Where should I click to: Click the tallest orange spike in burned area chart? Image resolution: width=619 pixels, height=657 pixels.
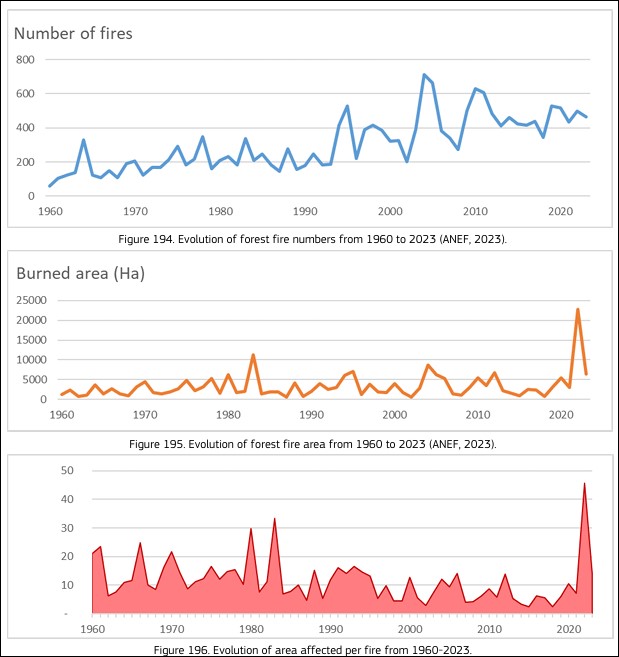pyautogui.click(x=577, y=309)
